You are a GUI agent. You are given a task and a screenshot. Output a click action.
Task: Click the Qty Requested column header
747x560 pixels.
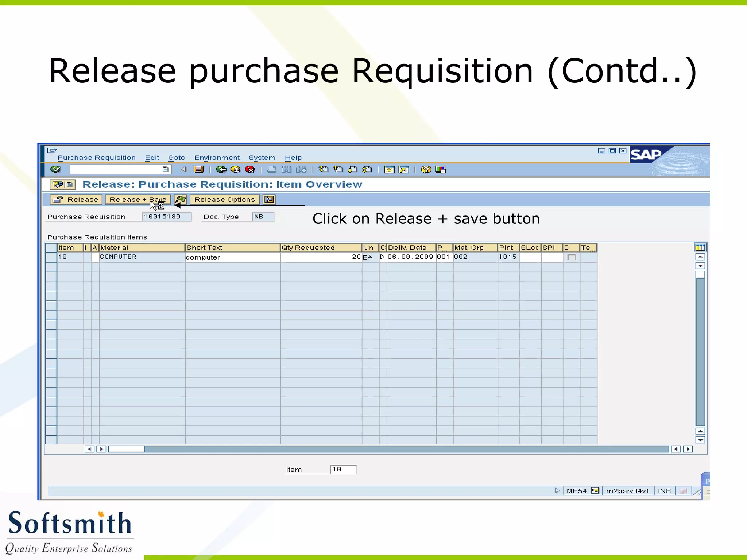[x=321, y=248]
